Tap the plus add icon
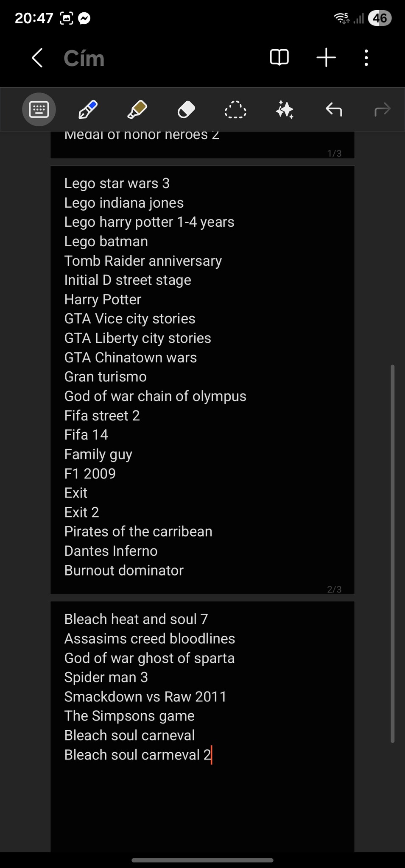Viewport: 405px width, 868px height. pyautogui.click(x=326, y=58)
